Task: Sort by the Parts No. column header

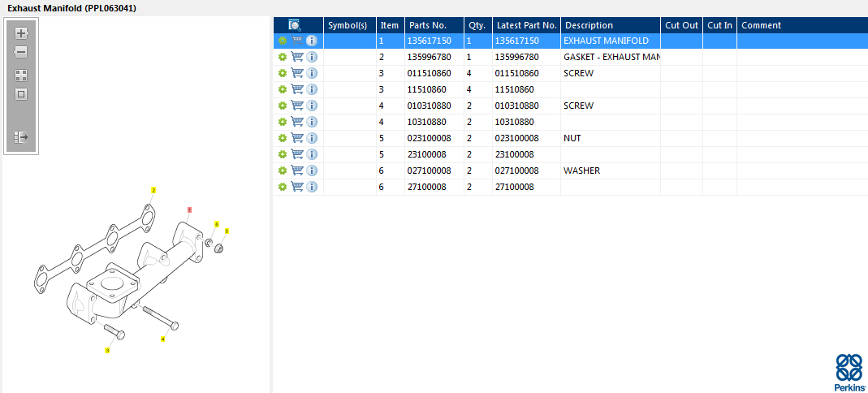Action: pyautogui.click(x=434, y=25)
